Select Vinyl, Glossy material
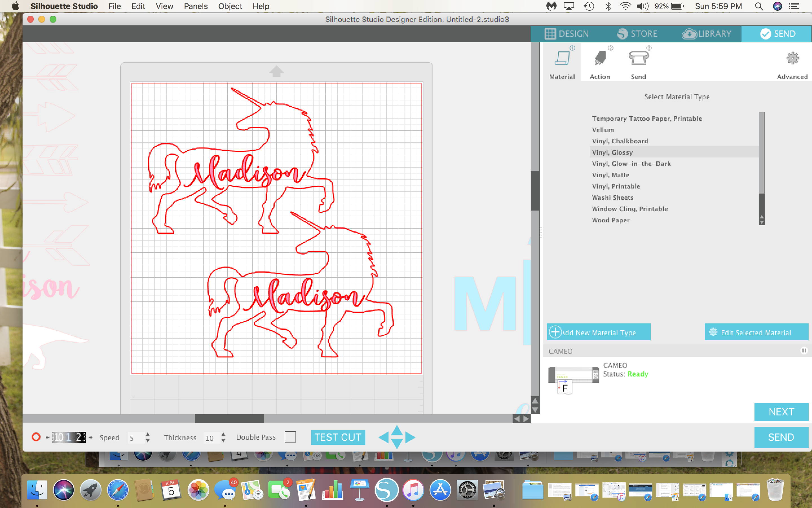Image resolution: width=812 pixels, height=508 pixels. tap(674, 152)
